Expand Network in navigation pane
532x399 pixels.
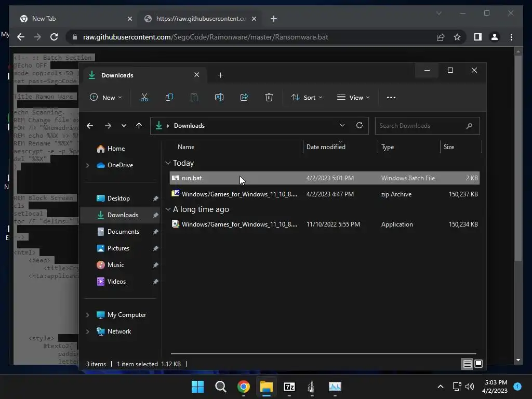(87, 331)
